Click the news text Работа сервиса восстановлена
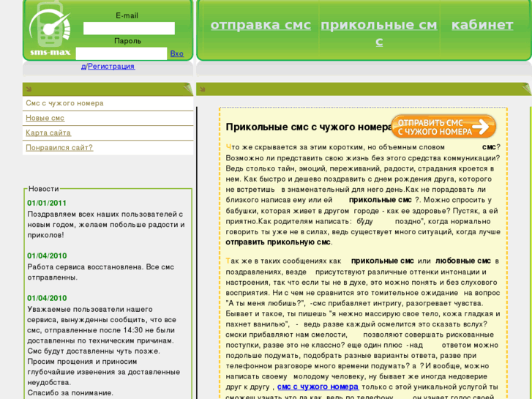Viewport: 532px width, 399px height. point(85,267)
